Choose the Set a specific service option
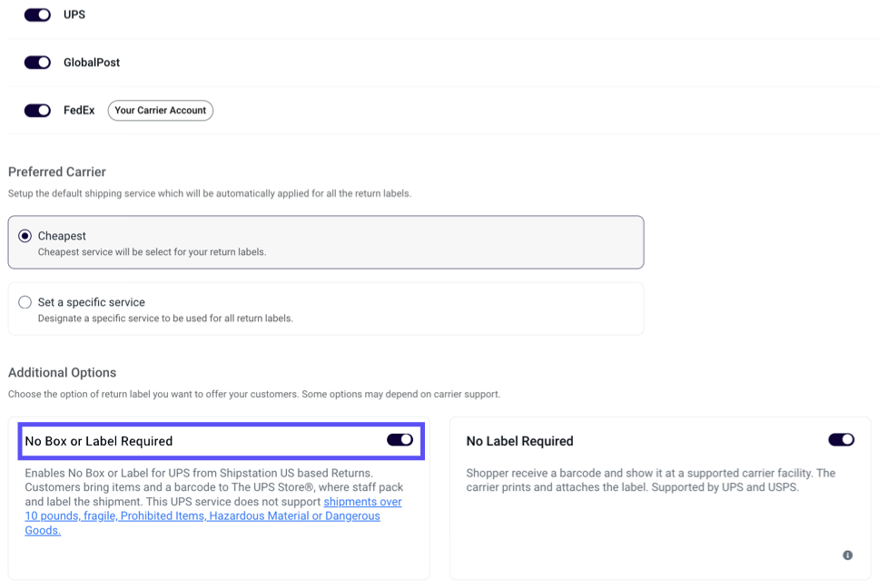Image resolution: width=879 pixels, height=588 pixels. (x=25, y=301)
